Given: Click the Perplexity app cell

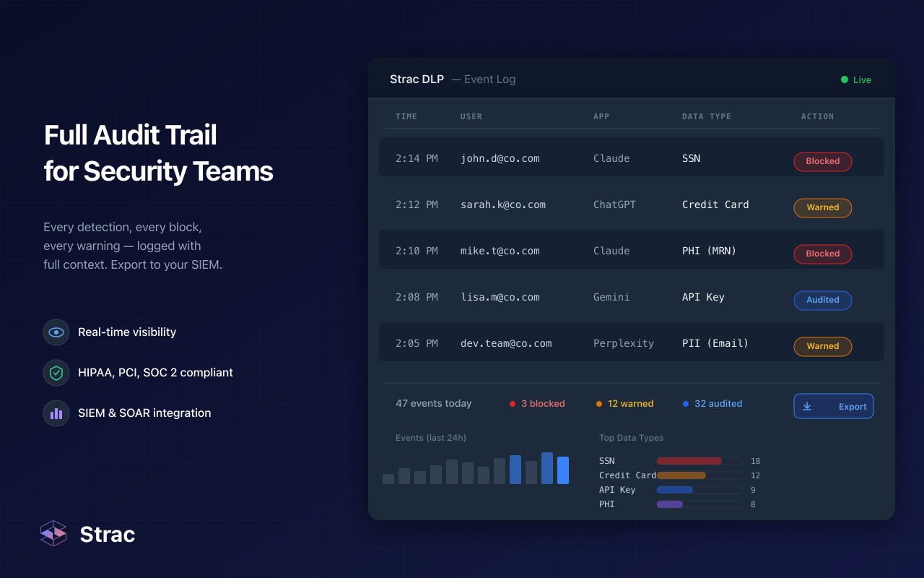Looking at the screenshot, I should coord(624,343).
